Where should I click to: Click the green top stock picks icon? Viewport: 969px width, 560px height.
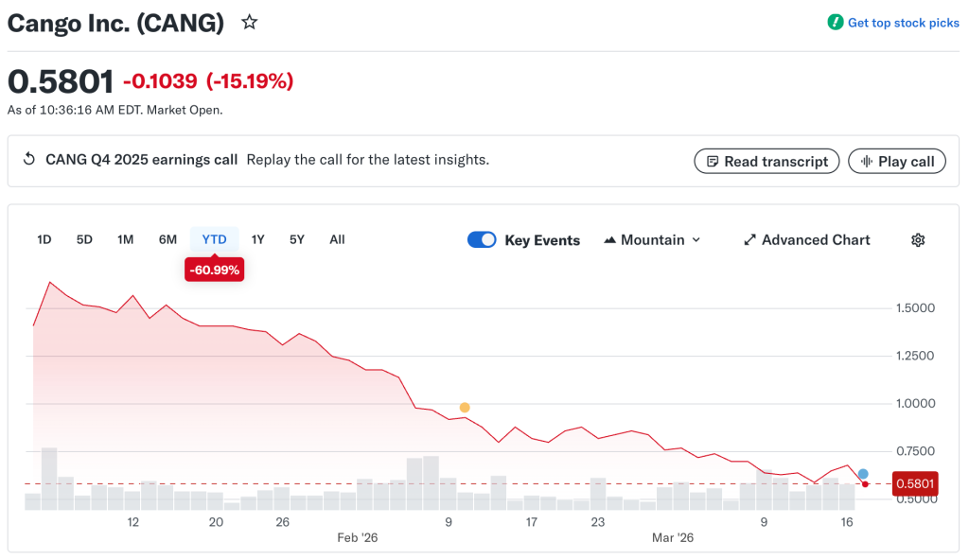[836, 23]
